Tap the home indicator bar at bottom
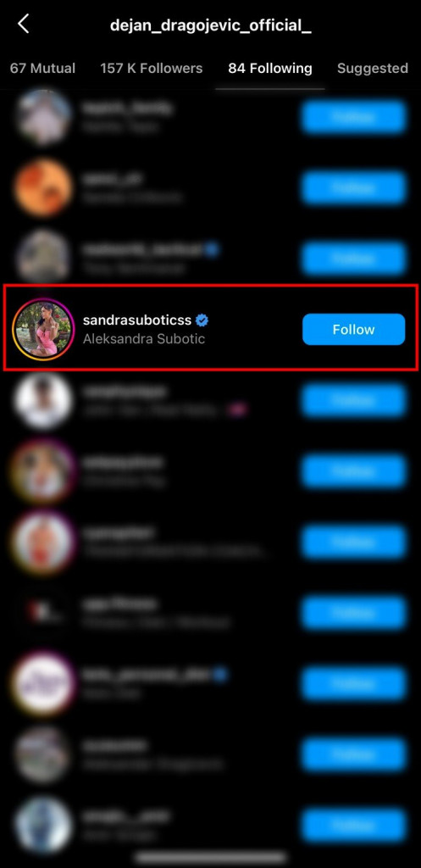The height and width of the screenshot is (868, 421). [210, 858]
